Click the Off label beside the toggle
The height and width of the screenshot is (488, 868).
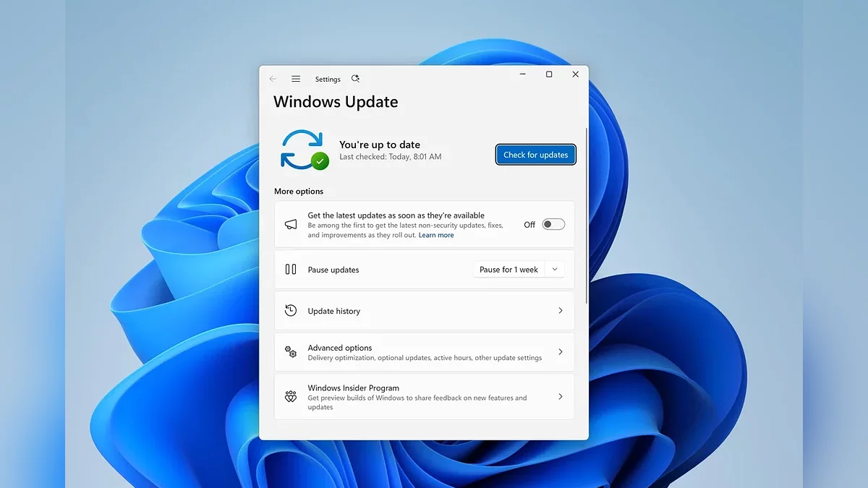pyautogui.click(x=529, y=225)
